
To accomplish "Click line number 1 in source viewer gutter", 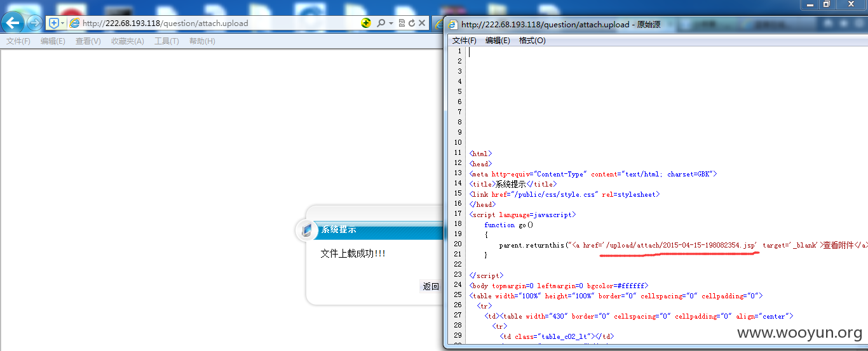I will (459, 51).
